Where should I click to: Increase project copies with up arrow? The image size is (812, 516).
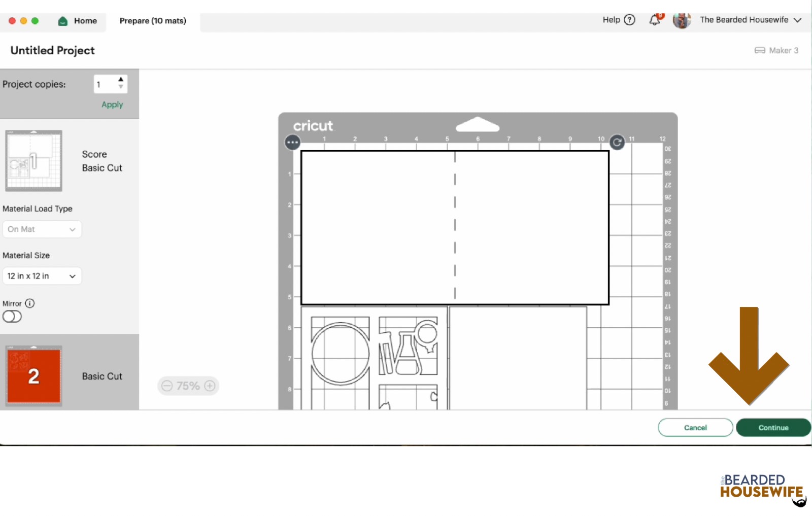pos(121,80)
